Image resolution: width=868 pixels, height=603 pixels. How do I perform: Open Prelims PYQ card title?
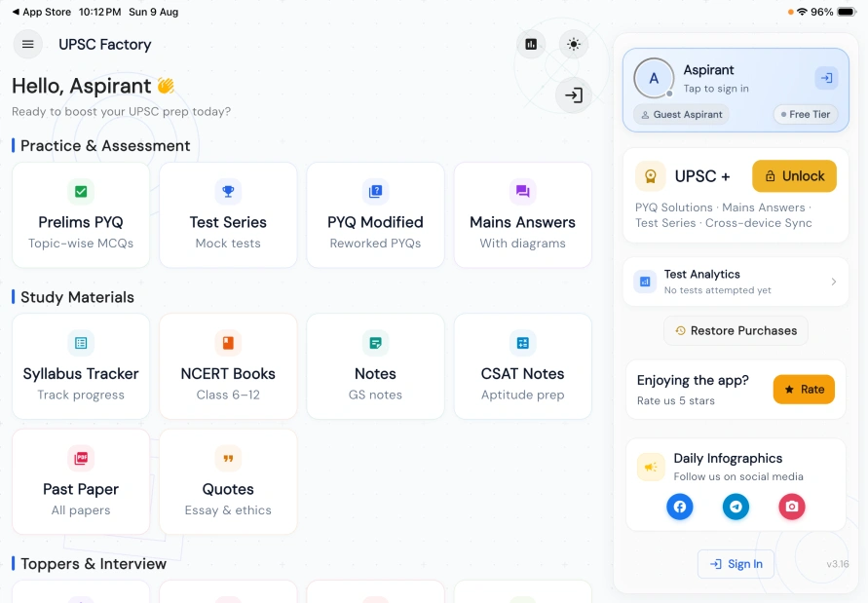(x=81, y=222)
